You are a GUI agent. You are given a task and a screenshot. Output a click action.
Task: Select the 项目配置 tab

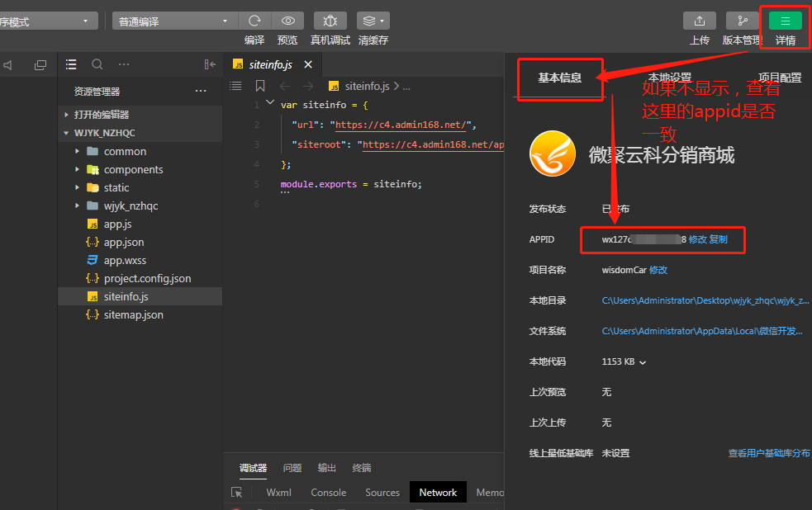(x=780, y=78)
